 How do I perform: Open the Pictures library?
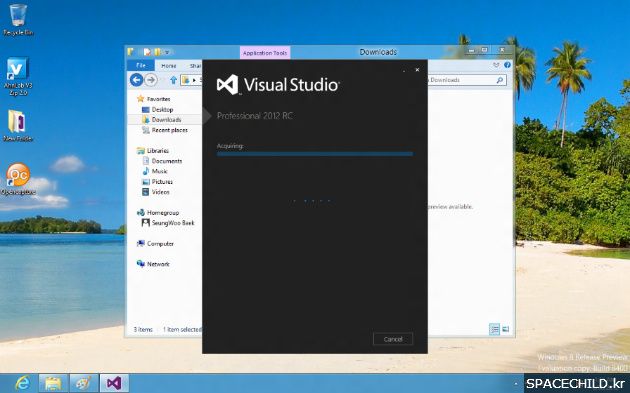162,182
